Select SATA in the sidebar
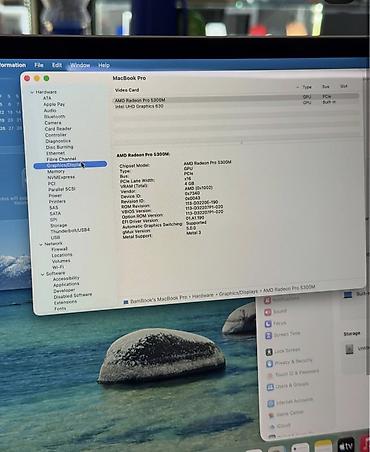Viewport: 370px width, 452px height. coord(55,213)
